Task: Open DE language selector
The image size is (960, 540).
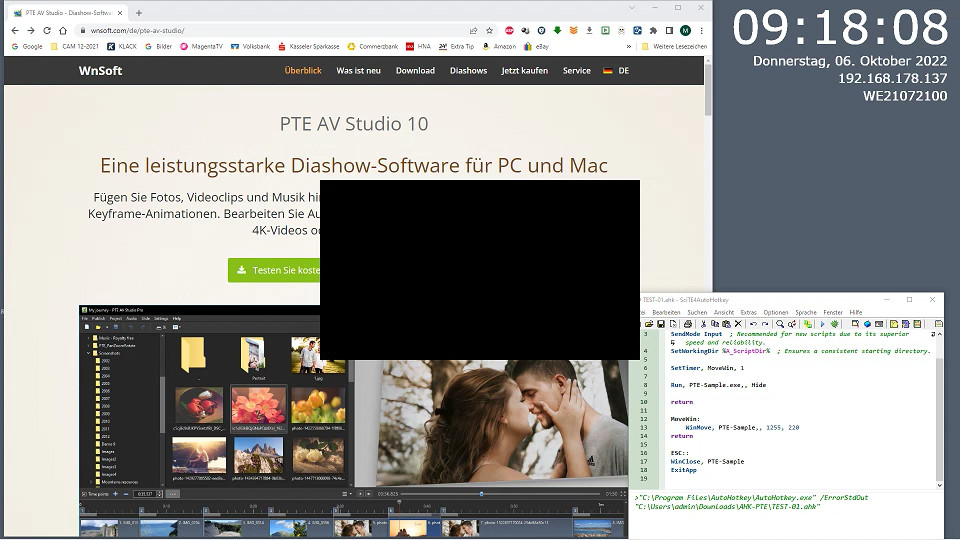Action: pos(616,70)
